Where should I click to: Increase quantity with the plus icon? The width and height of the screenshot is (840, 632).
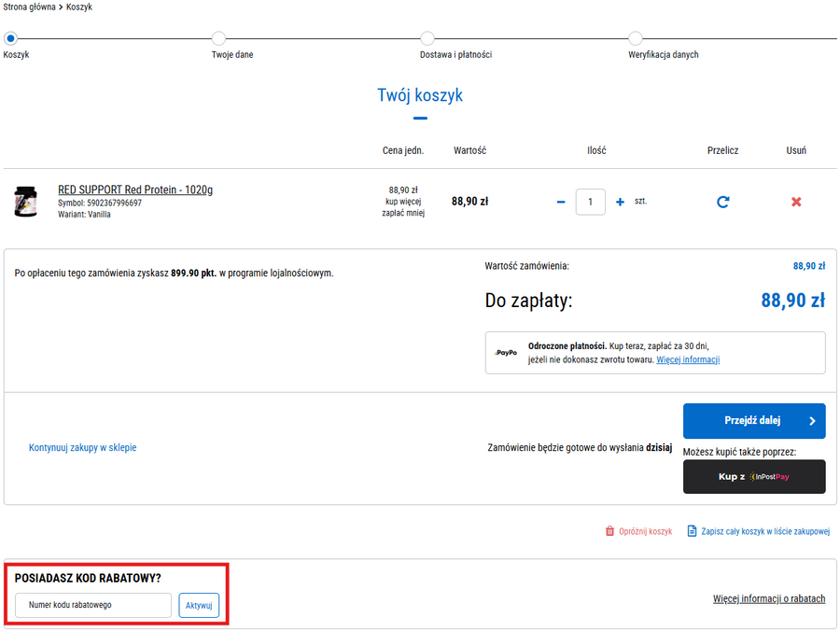tap(620, 202)
